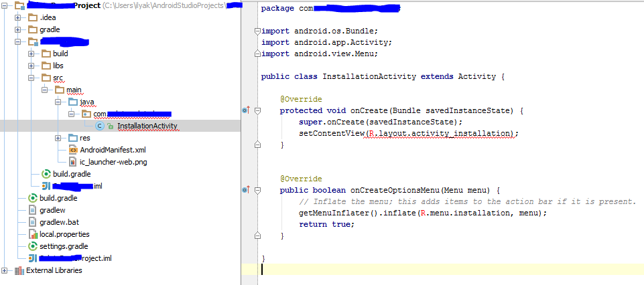Click the External Libraries icon
Image resolution: width=644 pixels, height=285 pixels.
click(x=19, y=270)
